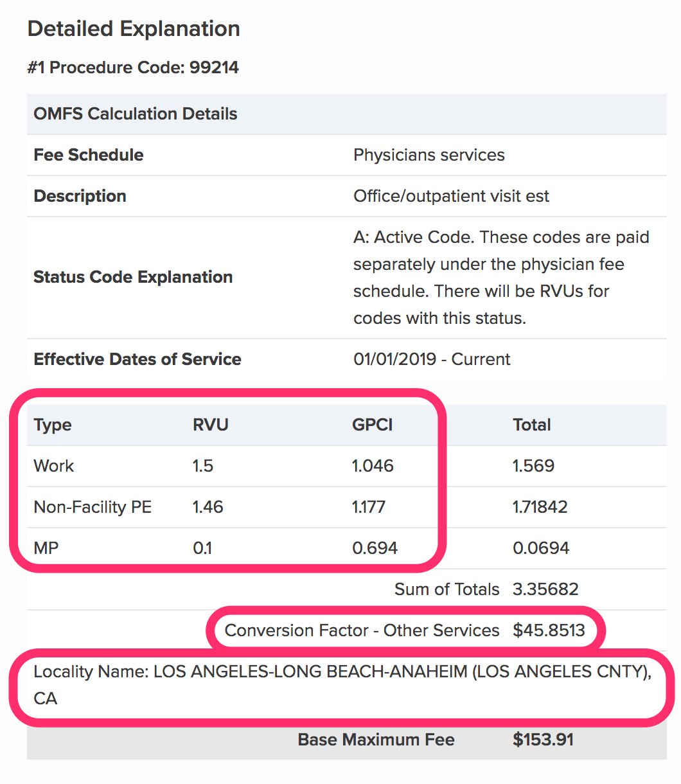Image resolution: width=681 pixels, height=784 pixels.
Task: Select the 01/01/2019 - Current date range
Action: tap(432, 359)
